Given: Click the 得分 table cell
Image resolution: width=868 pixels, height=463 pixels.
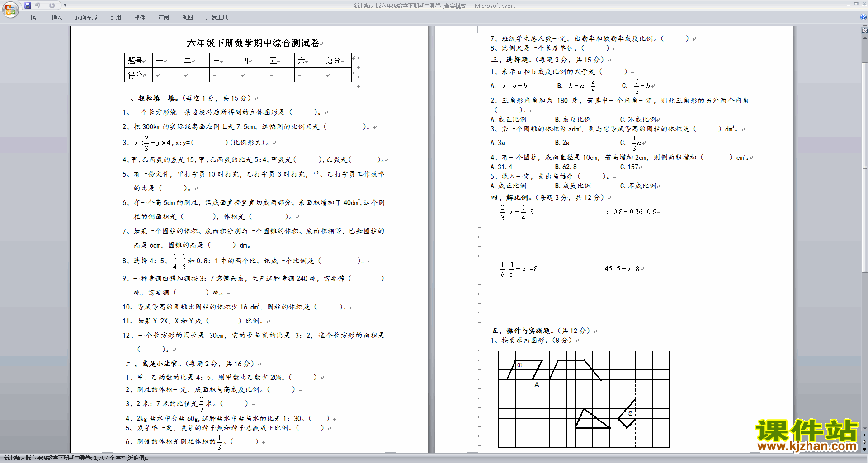Looking at the screenshot, I should point(139,75).
